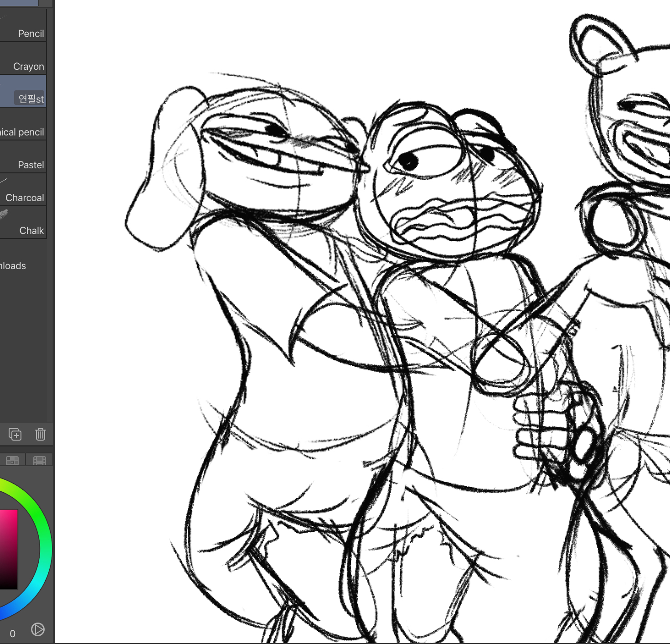
Task: Open the color set tab icon
Action: coord(12,460)
